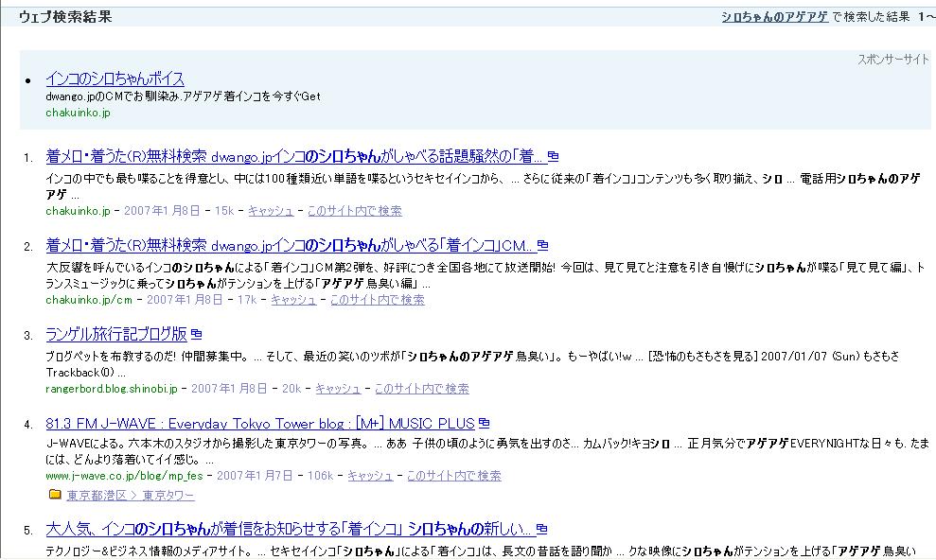Click the ウェブ検索結果 heading

65,17
